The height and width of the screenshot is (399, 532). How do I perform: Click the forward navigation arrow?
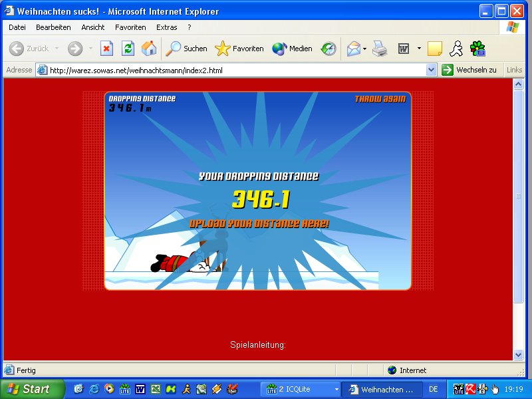pyautogui.click(x=75, y=49)
